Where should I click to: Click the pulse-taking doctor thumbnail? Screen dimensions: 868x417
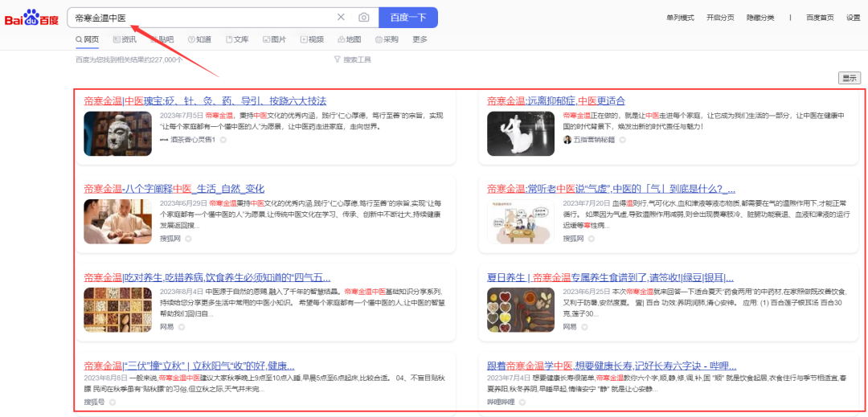pyautogui.click(x=118, y=221)
